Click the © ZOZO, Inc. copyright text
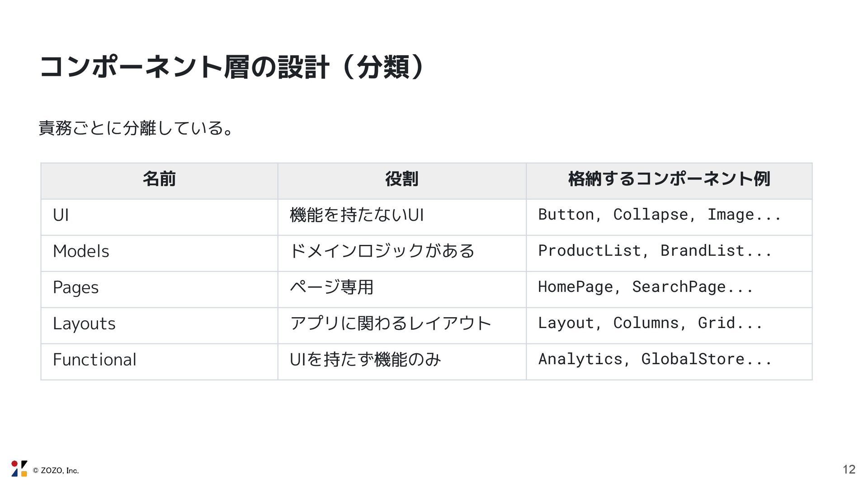This screenshot has width=868, height=488. [x=56, y=471]
